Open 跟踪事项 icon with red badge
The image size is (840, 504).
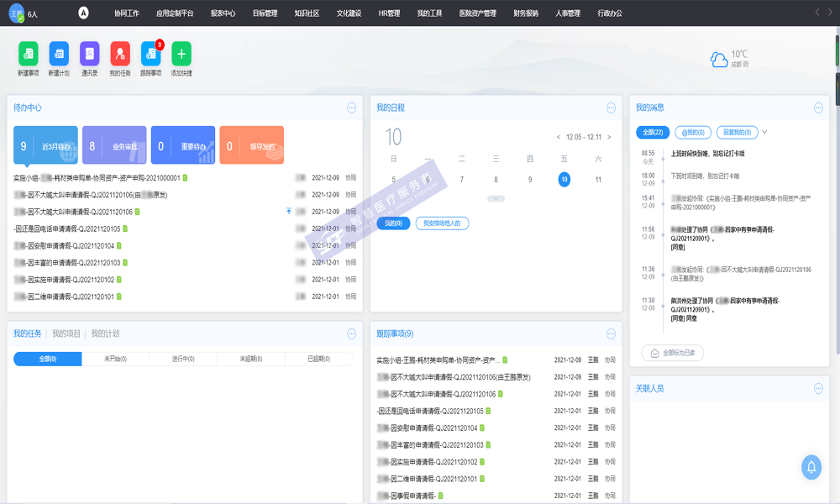151,54
